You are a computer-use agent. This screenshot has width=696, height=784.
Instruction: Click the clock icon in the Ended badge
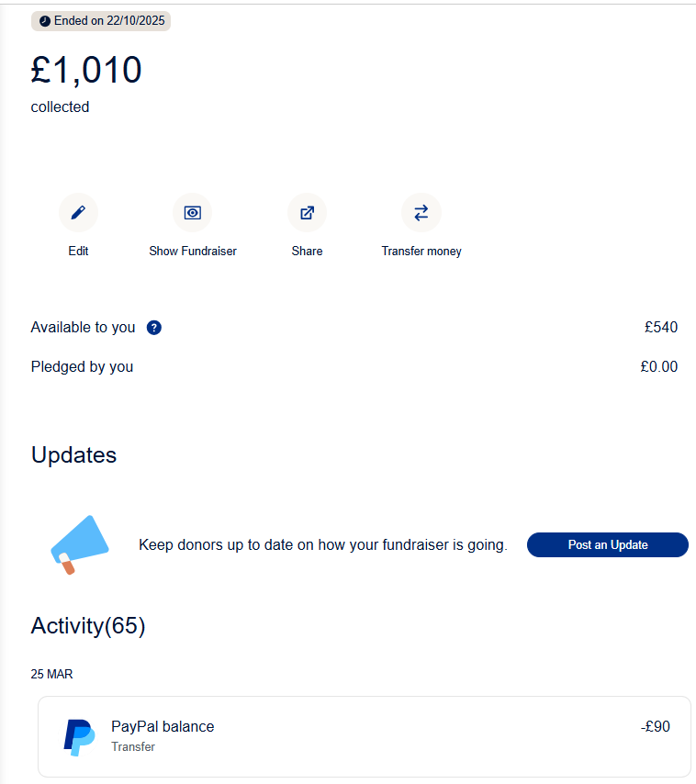45,21
